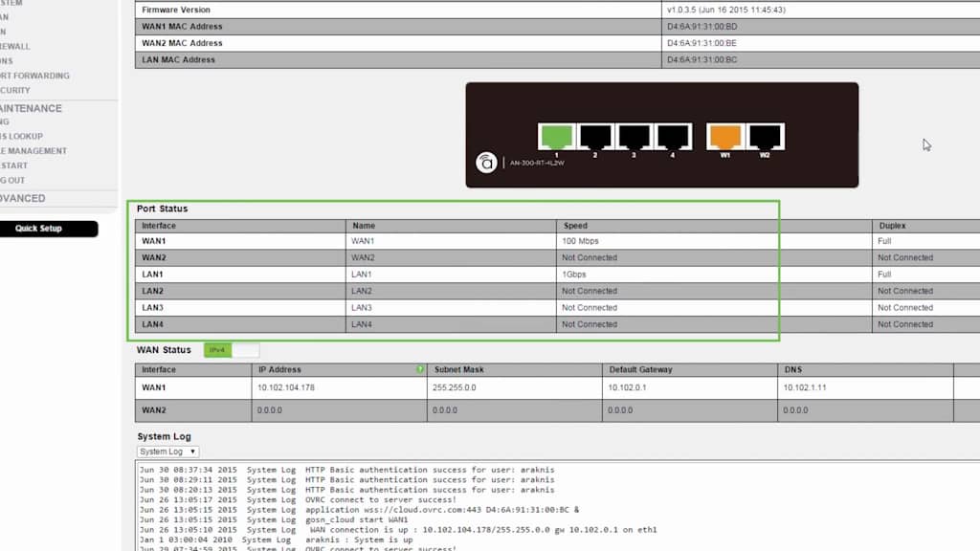Viewport: 980px width, 551px height.
Task: Click the W2 WAN port icon
Action: (x=765, y=136)
